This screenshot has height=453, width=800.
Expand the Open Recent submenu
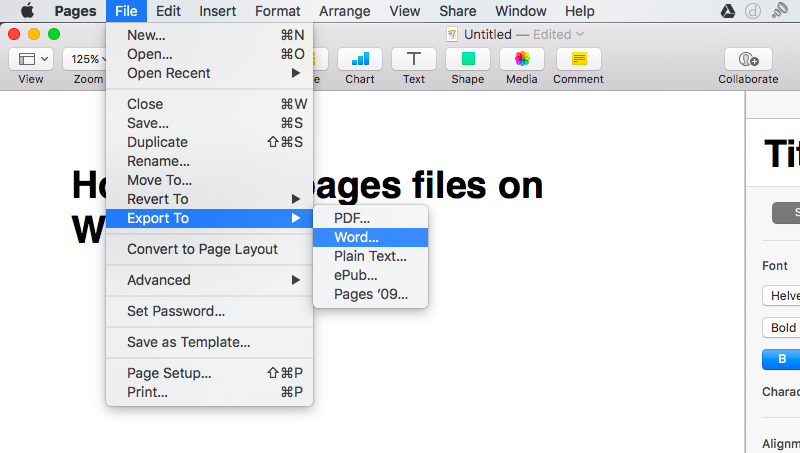tap(209, 73)
